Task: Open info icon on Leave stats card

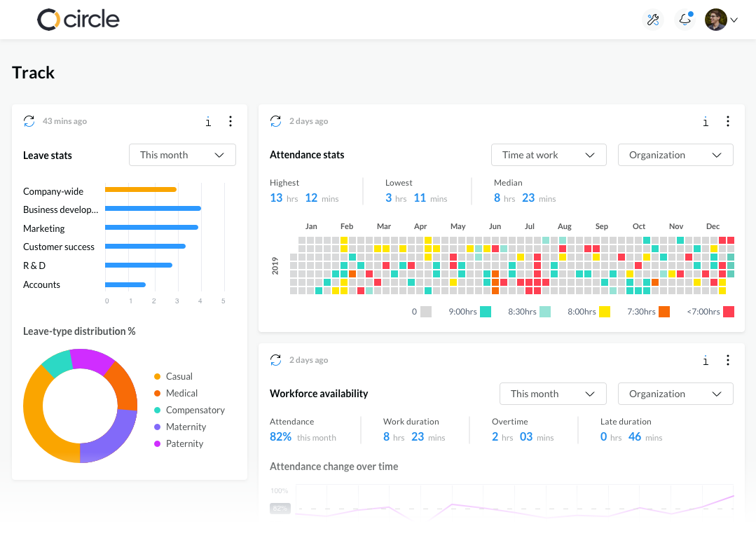Action: tap(208, 121)
